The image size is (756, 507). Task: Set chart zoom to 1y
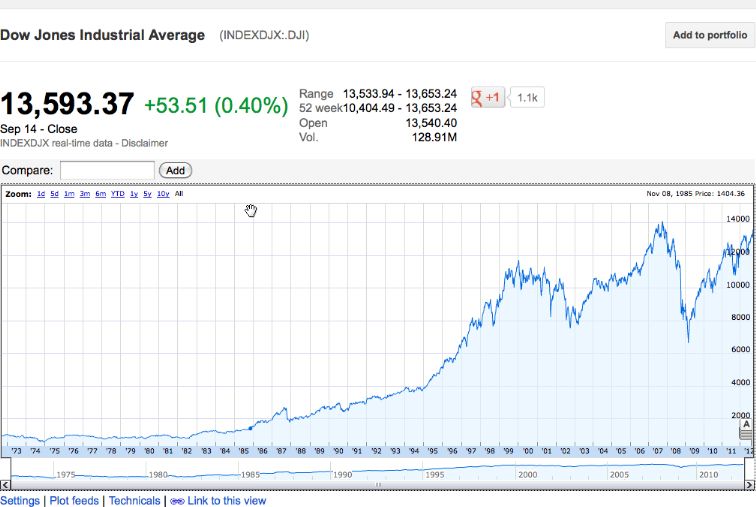pos(134,194)
